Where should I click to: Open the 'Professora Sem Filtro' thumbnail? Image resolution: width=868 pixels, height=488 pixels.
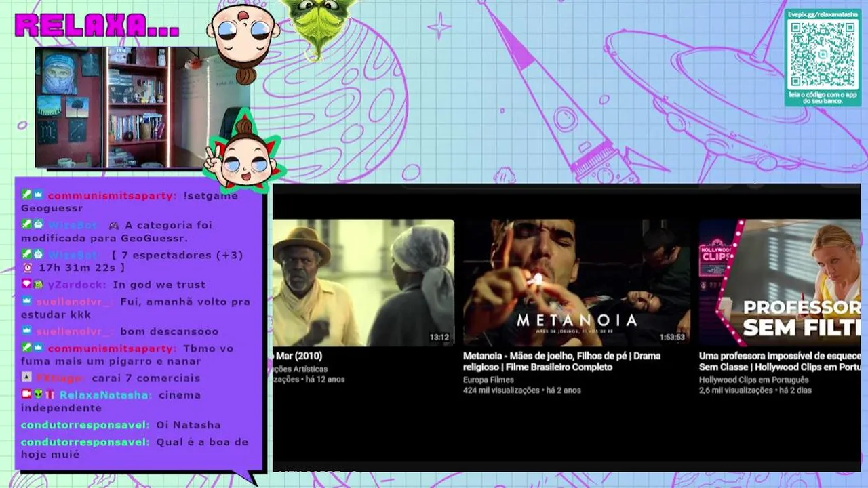pyautogui.click(x=780, y=283)
